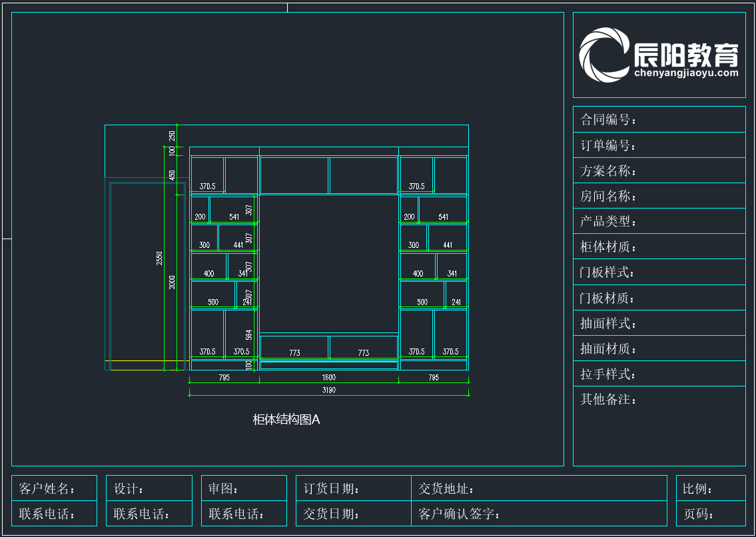
Task: Select the drawing title 柜体结构图A
Action: click(286, 420)
